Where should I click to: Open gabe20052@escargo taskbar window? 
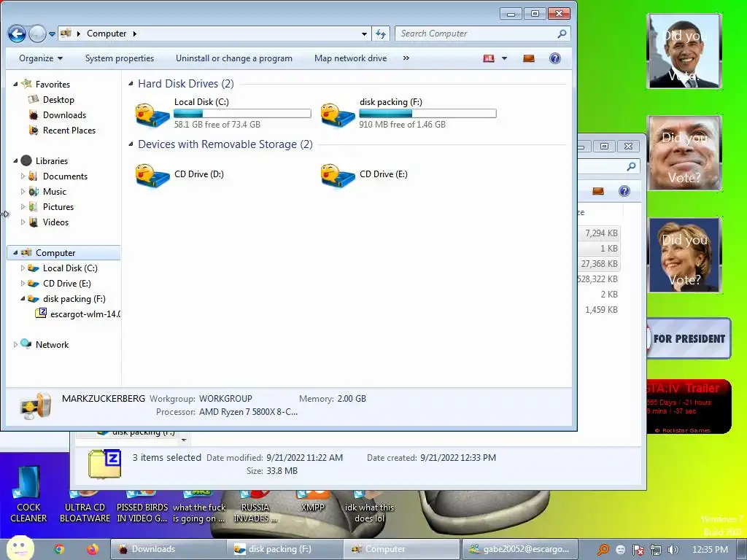pyautogui.click(x=519, y=549)
